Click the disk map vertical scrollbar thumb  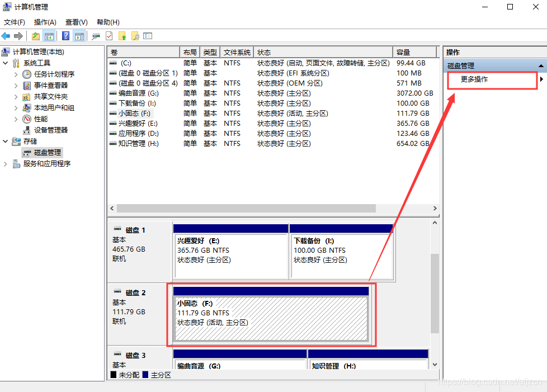[435, 294]
